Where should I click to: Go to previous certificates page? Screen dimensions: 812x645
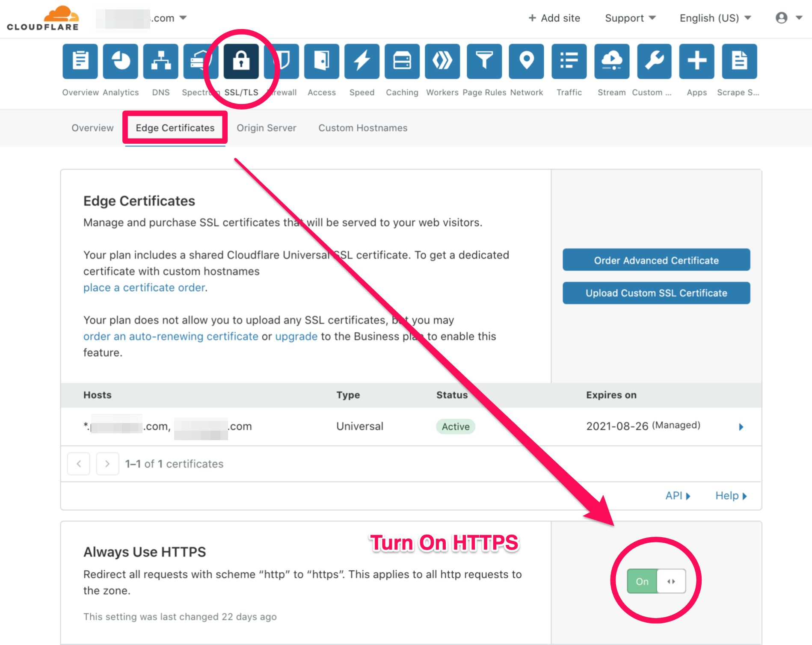point(79,464)
